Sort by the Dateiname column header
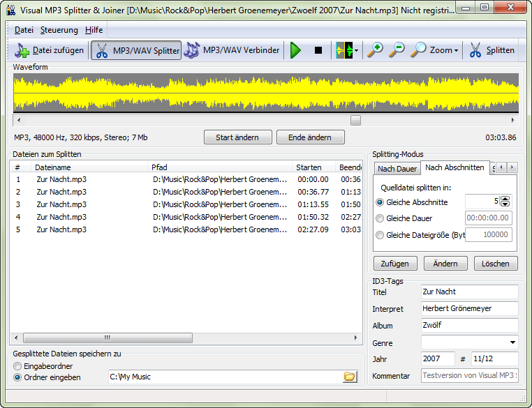This screenshot has height=408, width=532. tap(89, 167)
